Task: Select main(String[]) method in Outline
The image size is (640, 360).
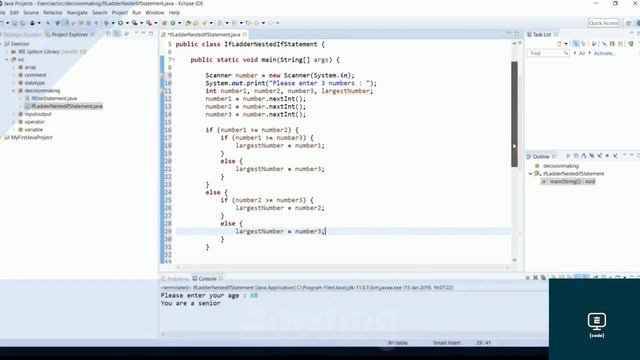Action: (x=572, y=182)
